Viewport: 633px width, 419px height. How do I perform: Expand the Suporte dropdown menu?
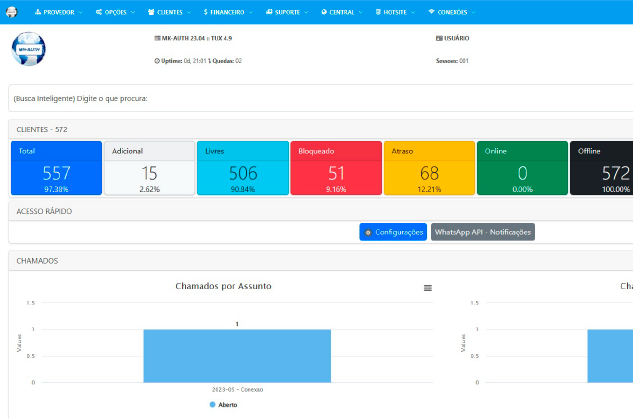point(287,12)
